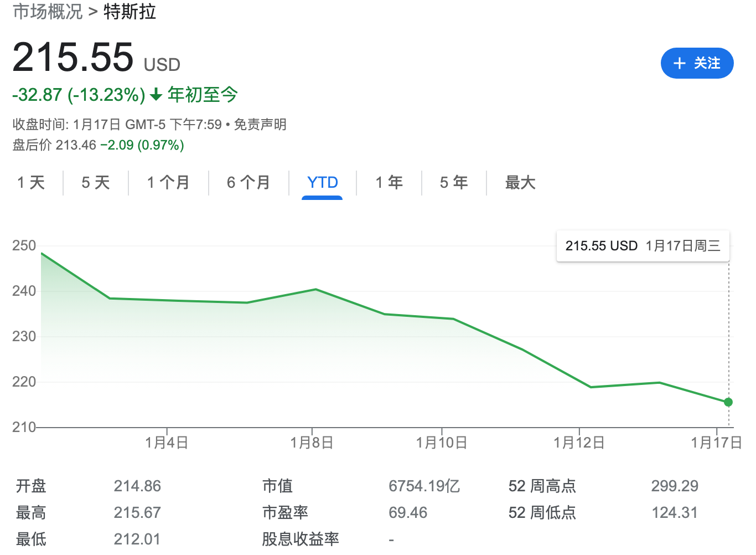
Task: Switch to the 1 个月 range tab
Action: (168, 182)
